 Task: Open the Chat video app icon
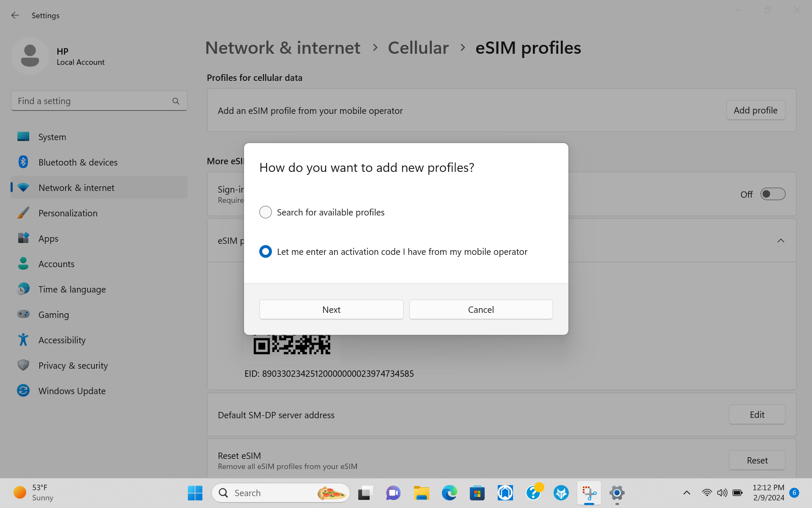coord(393,493)
